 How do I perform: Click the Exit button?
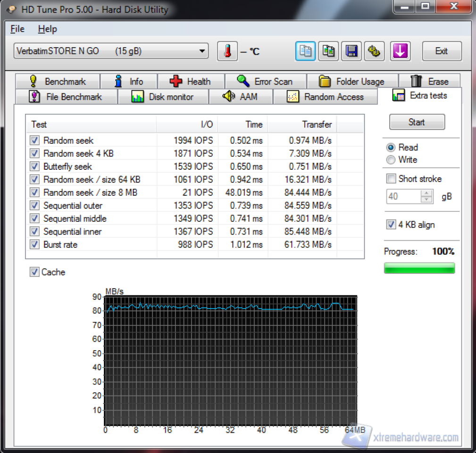441,51
